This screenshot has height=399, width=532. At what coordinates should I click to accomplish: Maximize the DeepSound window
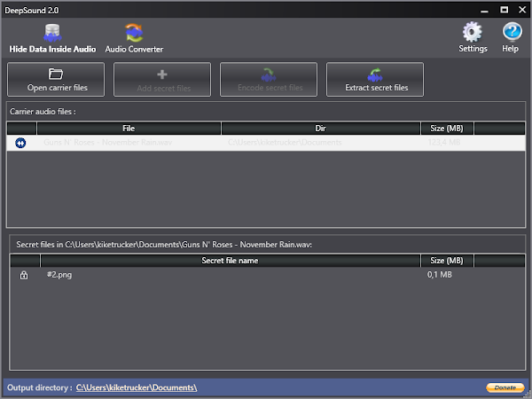(x=505, y=10)
